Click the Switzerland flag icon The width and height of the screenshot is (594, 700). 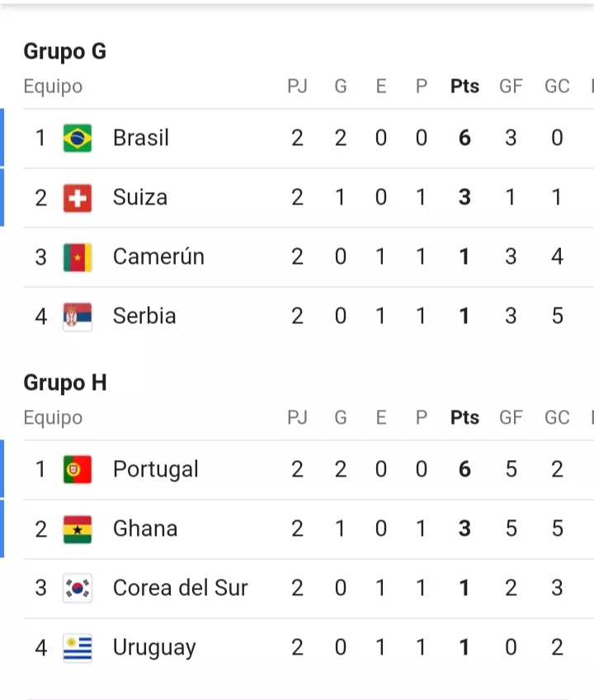click(78, 198)
